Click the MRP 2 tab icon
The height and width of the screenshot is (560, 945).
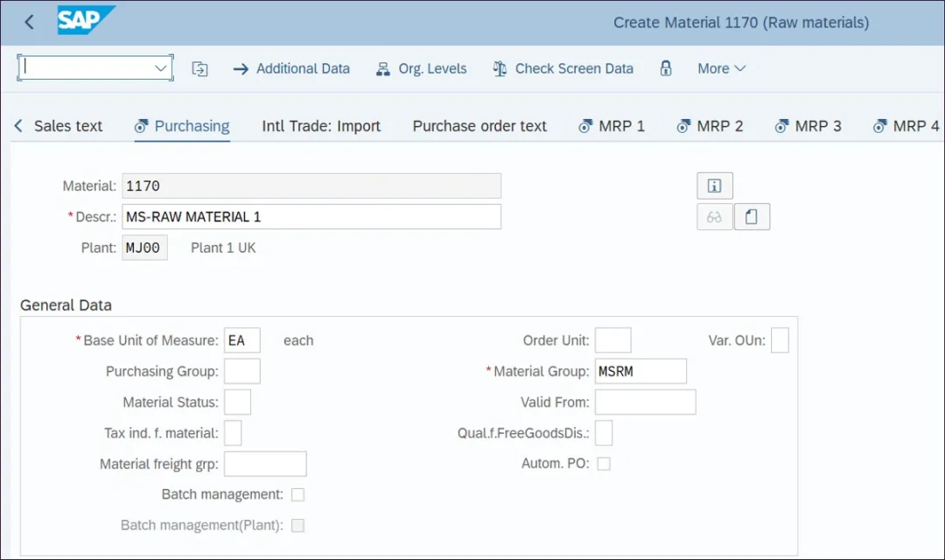(x=683, y=127)
